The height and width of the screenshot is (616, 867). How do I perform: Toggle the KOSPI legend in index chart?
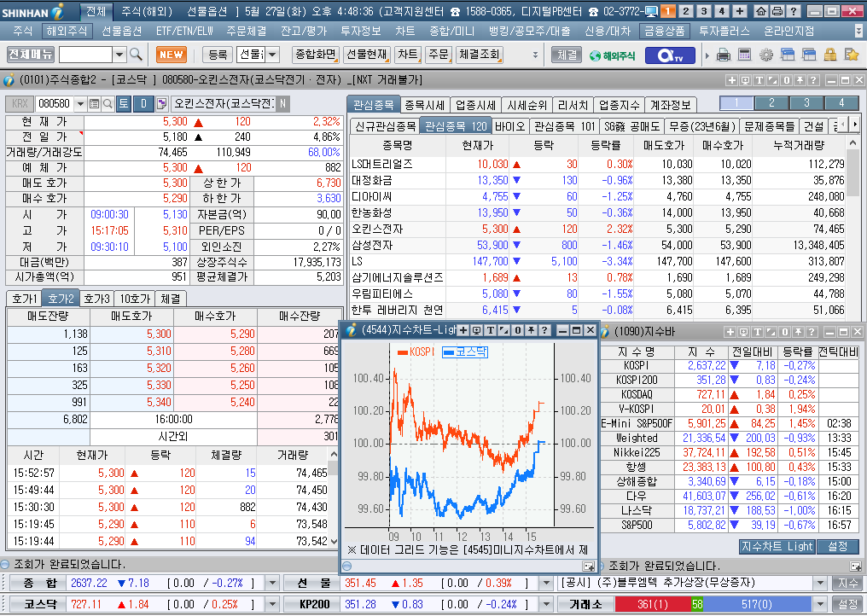[416, 352]
